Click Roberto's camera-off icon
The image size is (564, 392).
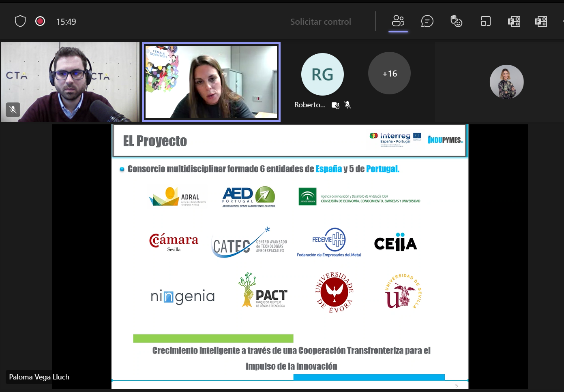click(x=335, y=105)
